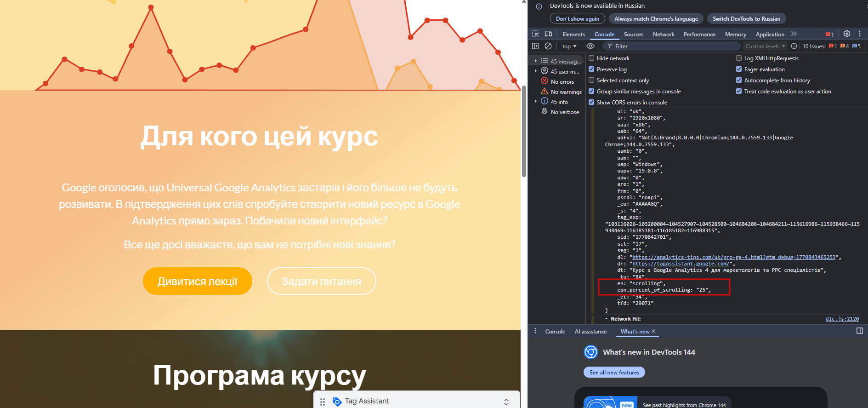Activate the inspect element picker icon
868x408 pixels.
coord(535,34)
